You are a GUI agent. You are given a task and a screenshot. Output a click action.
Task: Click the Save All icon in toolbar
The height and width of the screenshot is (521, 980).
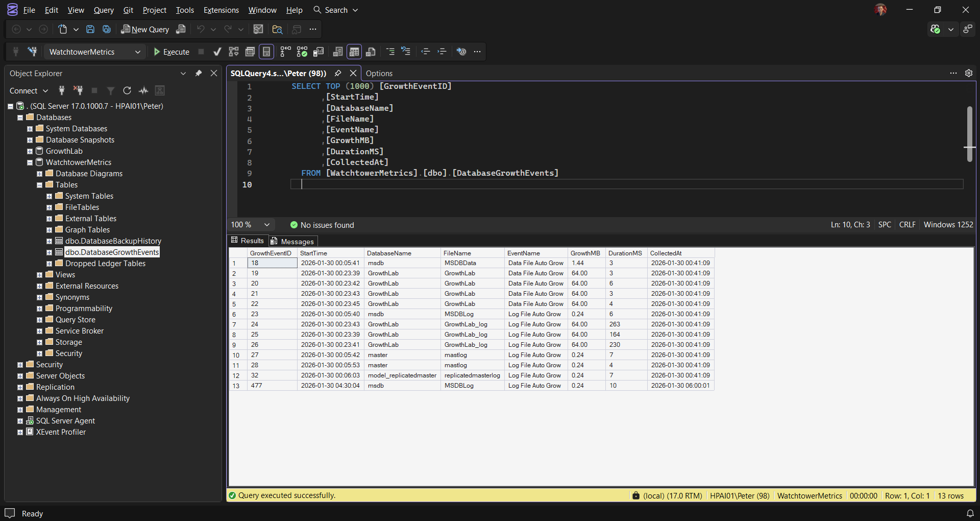coord(107,29)
